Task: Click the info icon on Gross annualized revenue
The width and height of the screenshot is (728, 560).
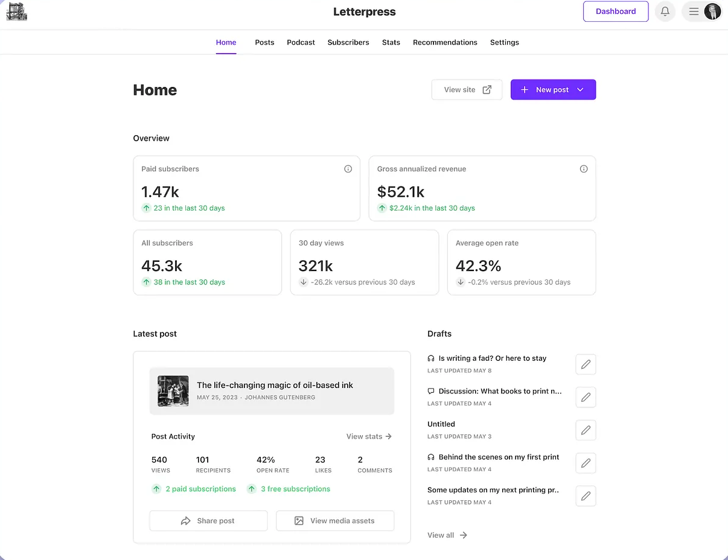Action: (584, 169)
